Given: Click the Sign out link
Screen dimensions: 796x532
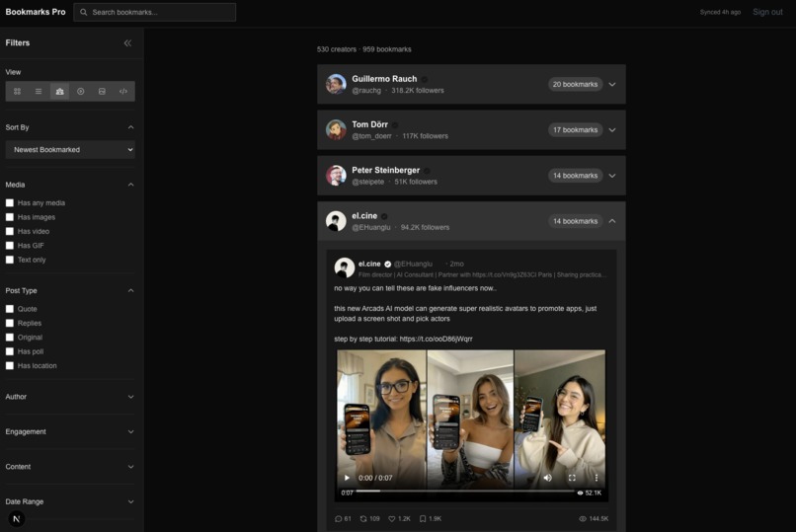Looking at the screenshot, I should point(767,12).
